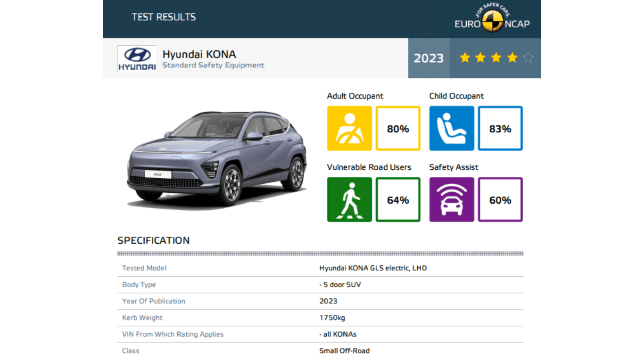Click the fourth gold rating star
644x362 pixels.
pos(512,58)
